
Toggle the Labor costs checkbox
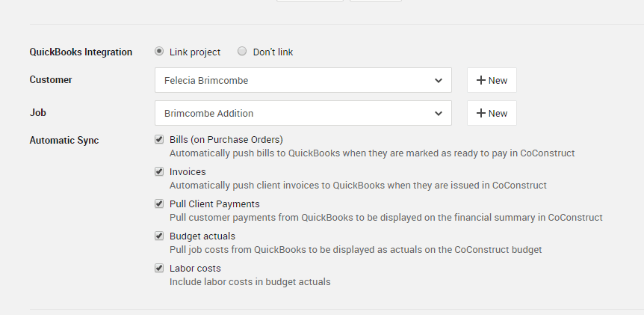(x=159, y=268)
